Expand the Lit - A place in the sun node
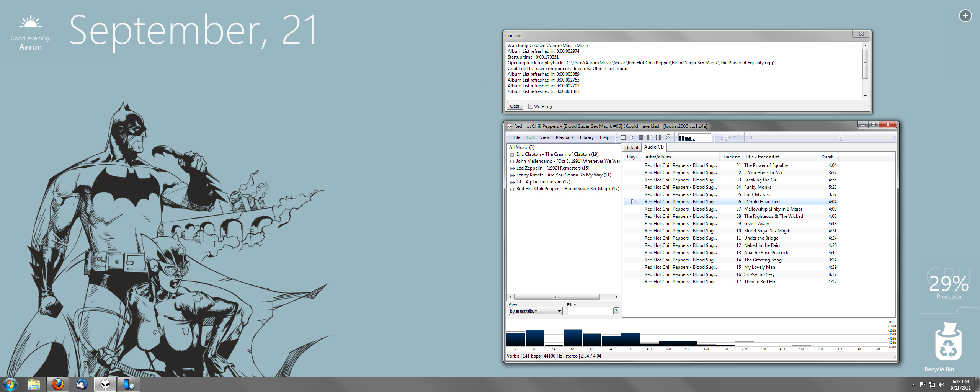Image resolution: width=980 pixels, height=392 pixels. (x=512, y=182)
